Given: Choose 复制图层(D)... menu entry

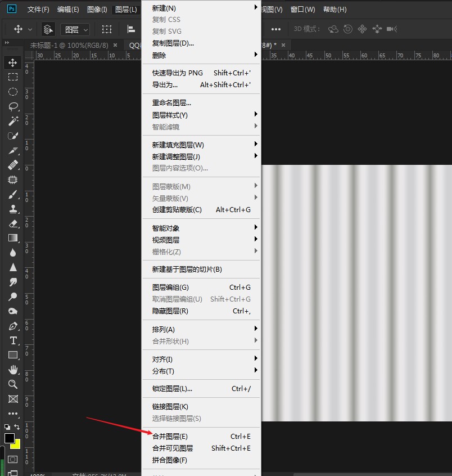Looking at the screenshot, I should (x=201, y=43).
